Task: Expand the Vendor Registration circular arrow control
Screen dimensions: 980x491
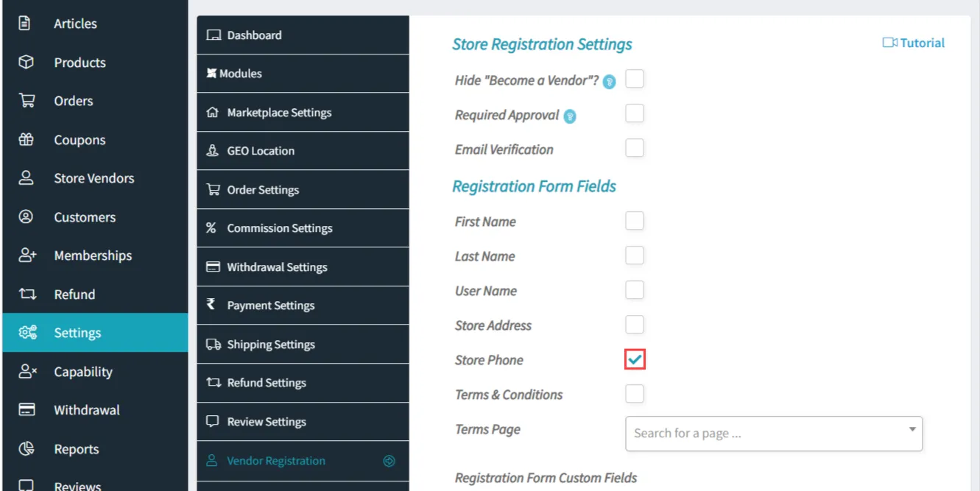Action: point(389,460)
